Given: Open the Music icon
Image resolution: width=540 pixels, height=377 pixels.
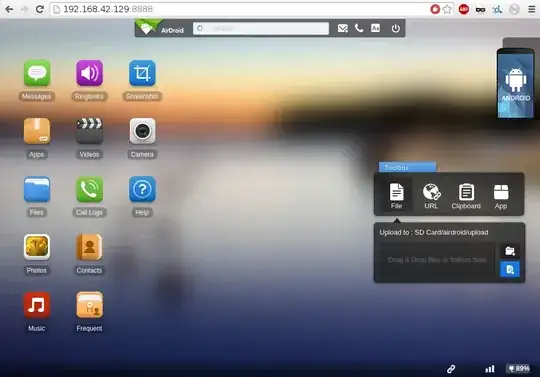Looking at the screenshot, I should [x=37, y=305].
